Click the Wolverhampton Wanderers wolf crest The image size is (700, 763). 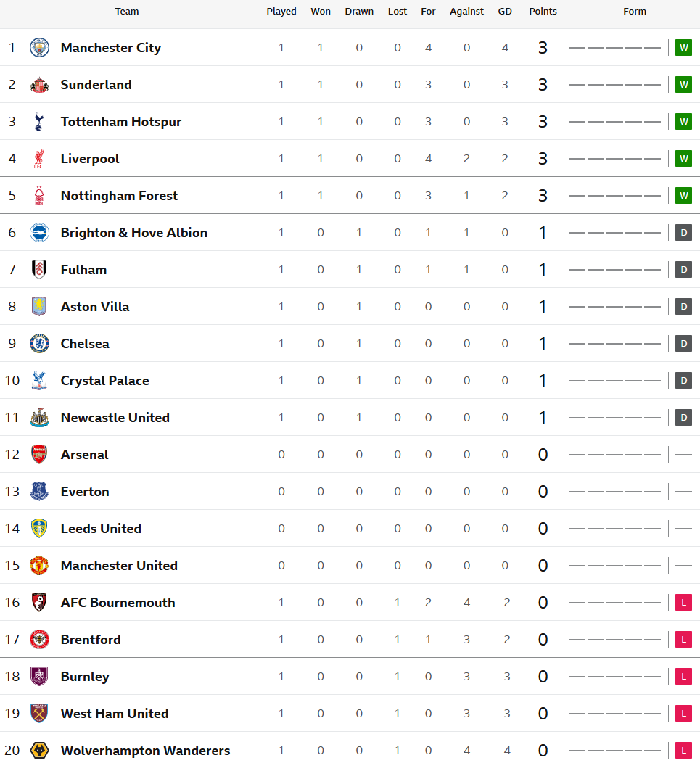[39, 751]
